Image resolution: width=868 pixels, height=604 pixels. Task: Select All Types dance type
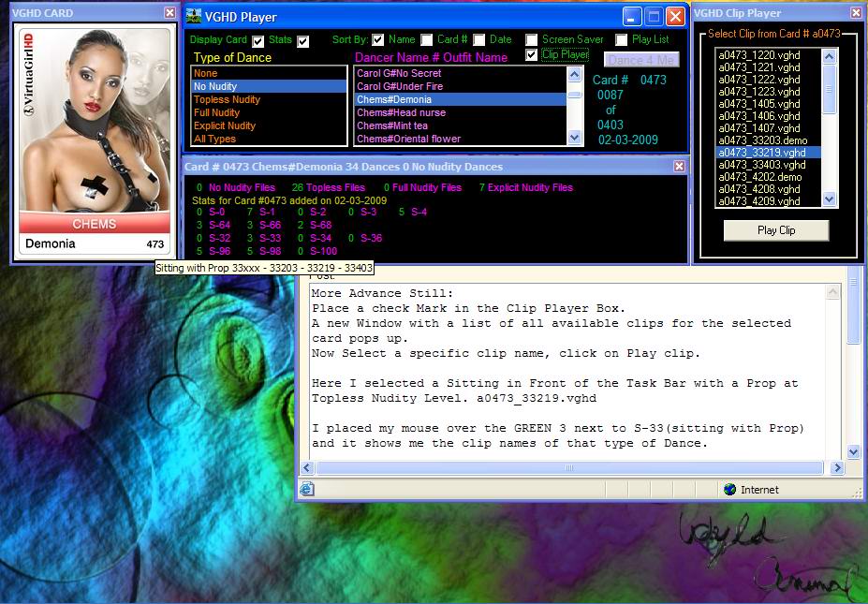click(x=269, y=139)
